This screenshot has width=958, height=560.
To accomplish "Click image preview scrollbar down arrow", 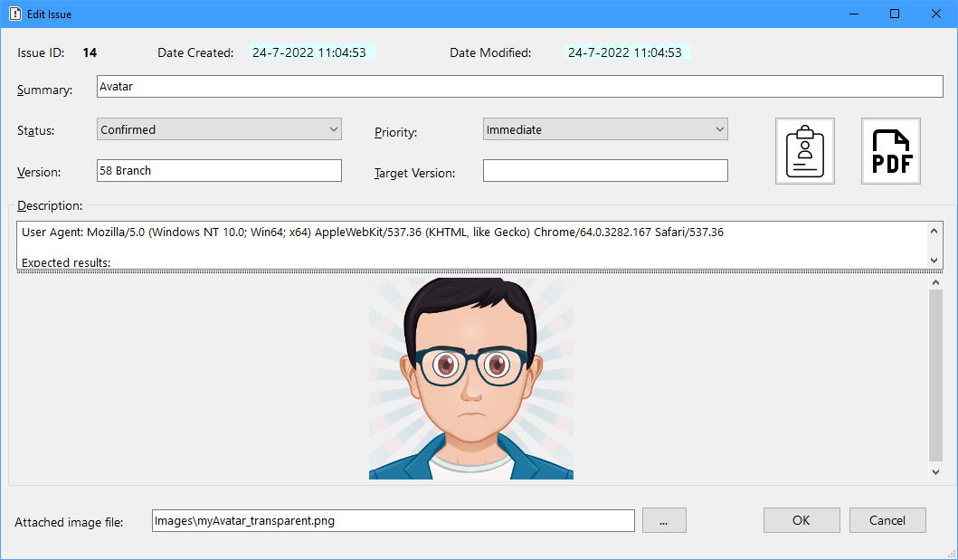I will (935, 472).
